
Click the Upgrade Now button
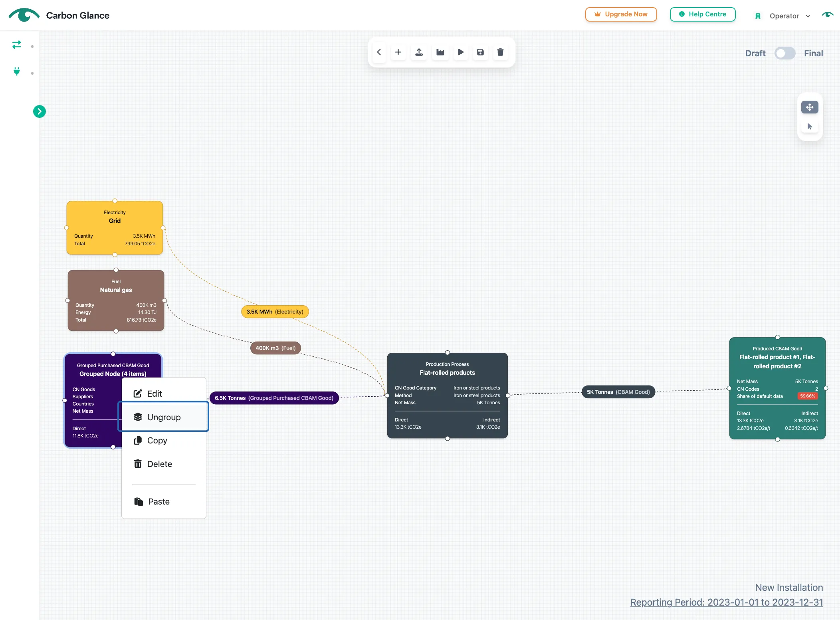pos(621,14)
